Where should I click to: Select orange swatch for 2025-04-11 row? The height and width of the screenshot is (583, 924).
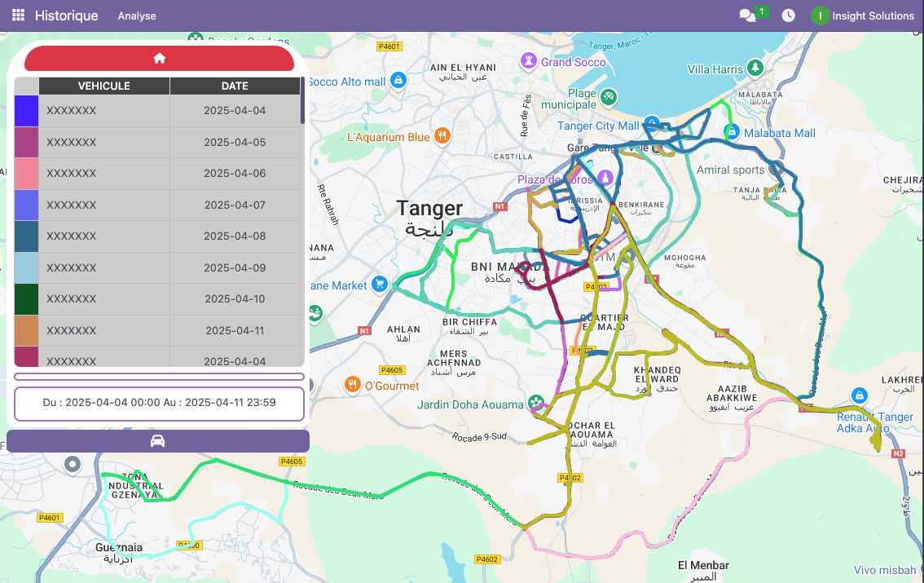[x=27, y=330]
